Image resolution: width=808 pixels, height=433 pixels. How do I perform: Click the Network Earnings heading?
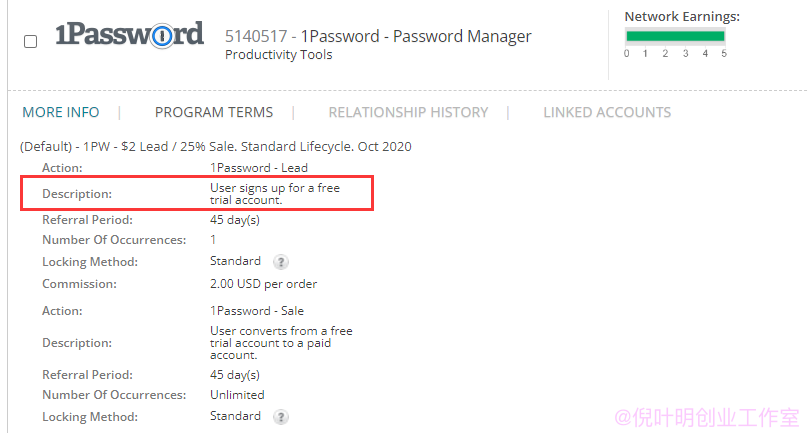[x=682, y=16]
